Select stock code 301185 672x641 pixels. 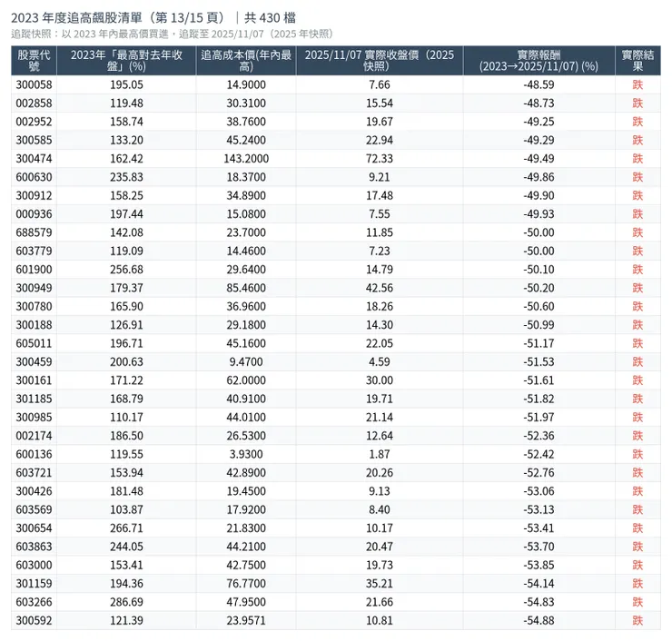point(34,399)
